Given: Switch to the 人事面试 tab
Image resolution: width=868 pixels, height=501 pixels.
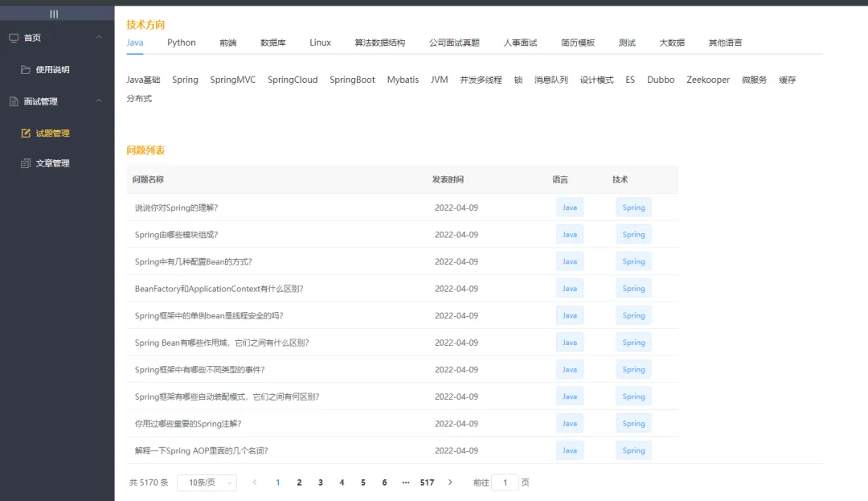Looking at the screenshot, I should (x=520, y=43).
